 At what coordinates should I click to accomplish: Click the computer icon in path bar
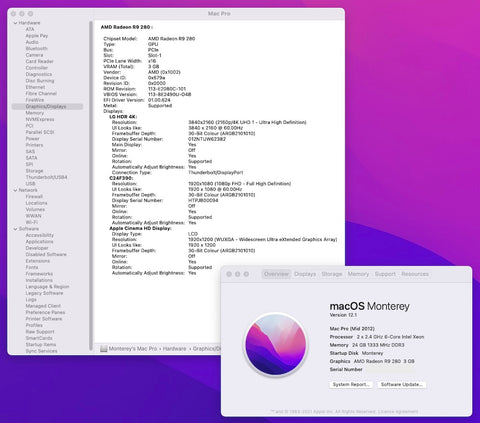(104, 349)
